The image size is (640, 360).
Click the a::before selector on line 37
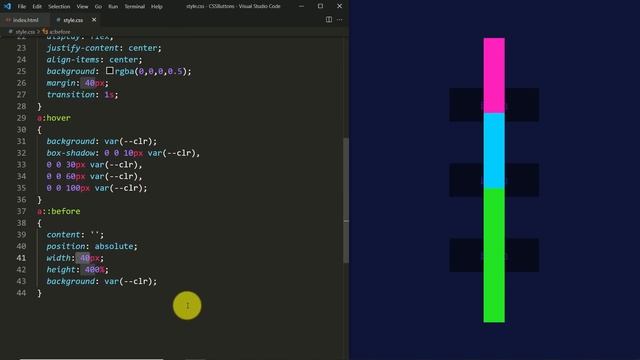[59, 211]
